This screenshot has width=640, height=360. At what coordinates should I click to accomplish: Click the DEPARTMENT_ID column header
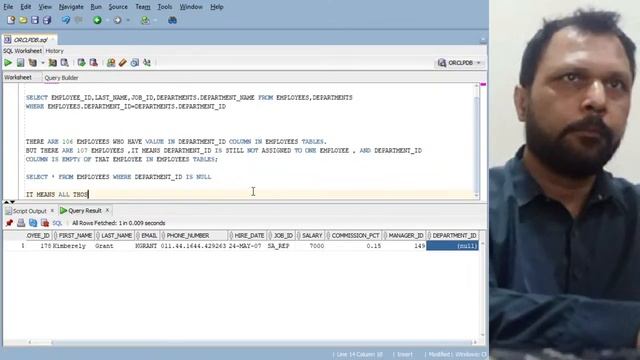tap(454, 236)
